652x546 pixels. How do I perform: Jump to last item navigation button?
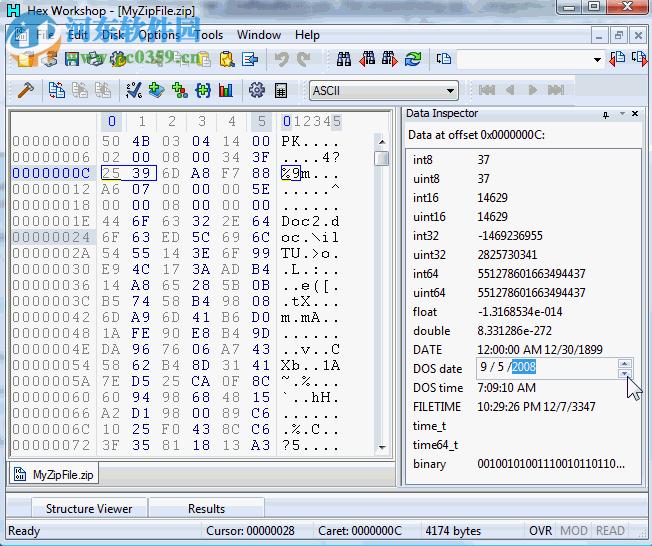coord(556,90)
